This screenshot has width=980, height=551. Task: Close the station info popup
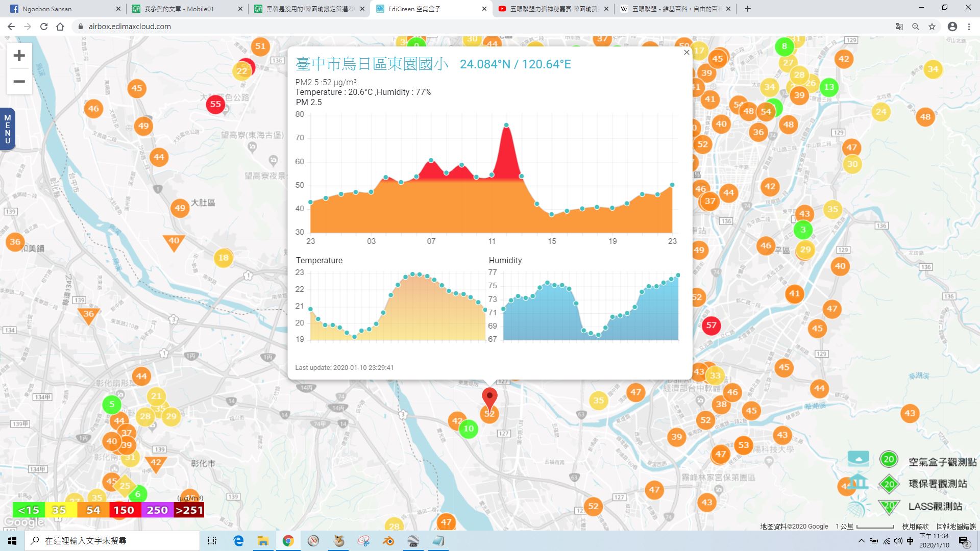click(687, 53)
